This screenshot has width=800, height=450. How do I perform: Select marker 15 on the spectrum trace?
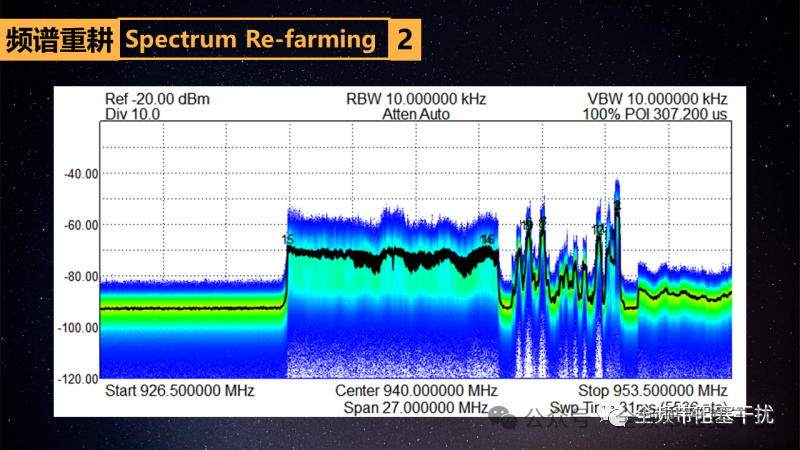(287, 239)
